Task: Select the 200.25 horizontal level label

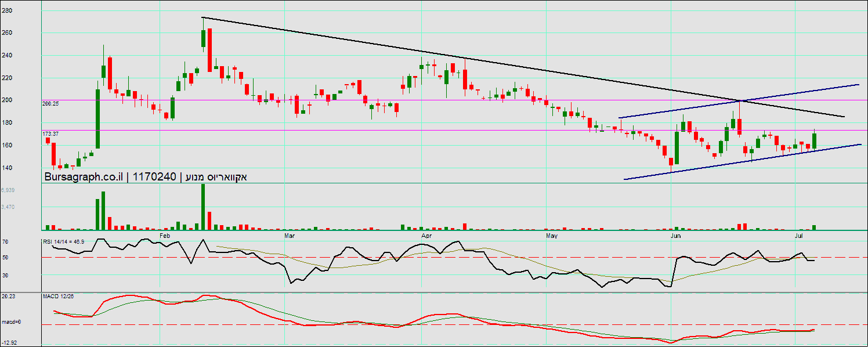Action: (x=50, y=103)
